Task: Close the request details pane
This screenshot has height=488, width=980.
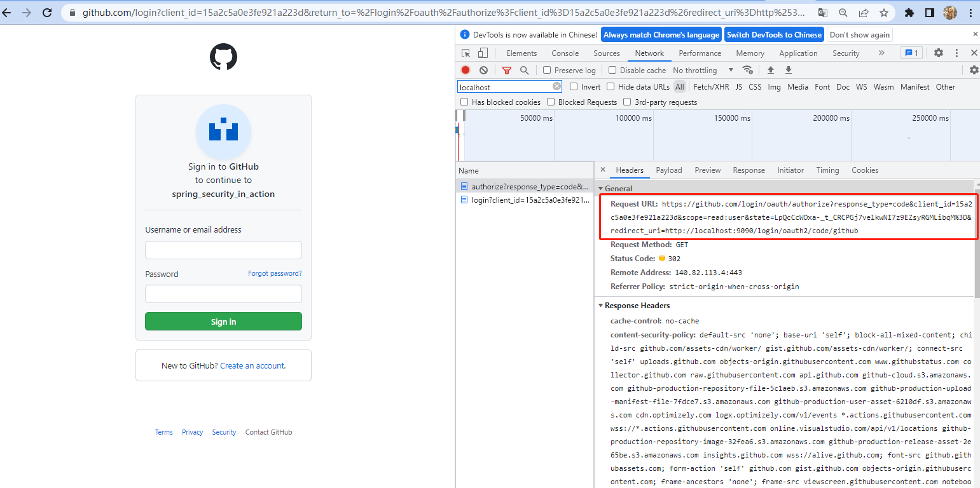Action: (x=603, y=170)
